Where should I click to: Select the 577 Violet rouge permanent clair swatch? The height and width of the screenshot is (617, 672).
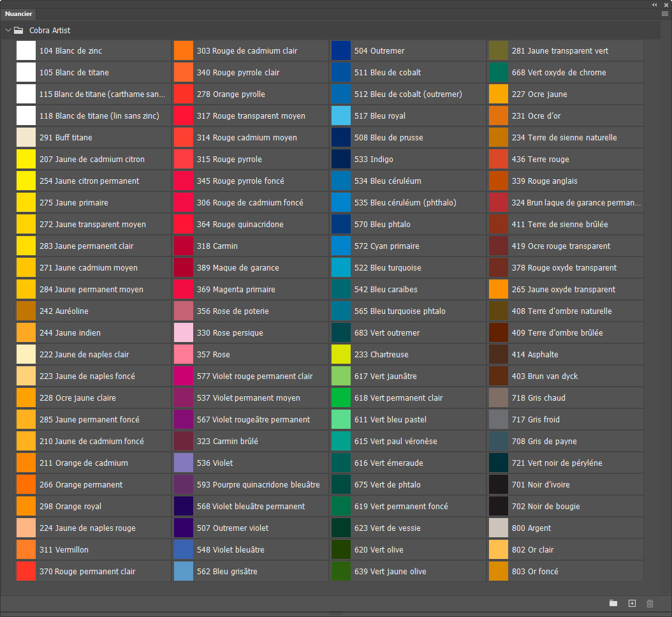point(184,376)
